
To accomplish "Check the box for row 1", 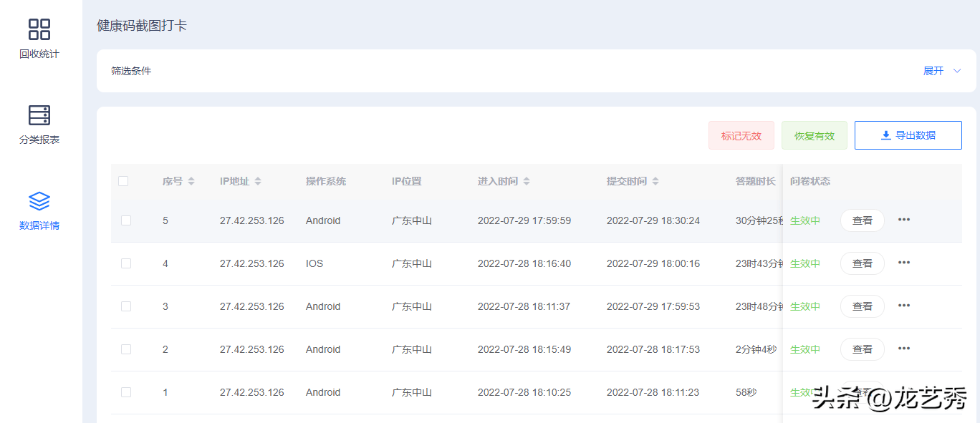I will [126, 392].
